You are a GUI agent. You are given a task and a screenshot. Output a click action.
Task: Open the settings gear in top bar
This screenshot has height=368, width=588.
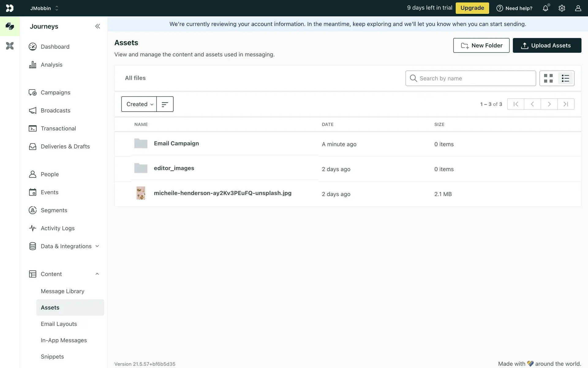click(562, 8)
